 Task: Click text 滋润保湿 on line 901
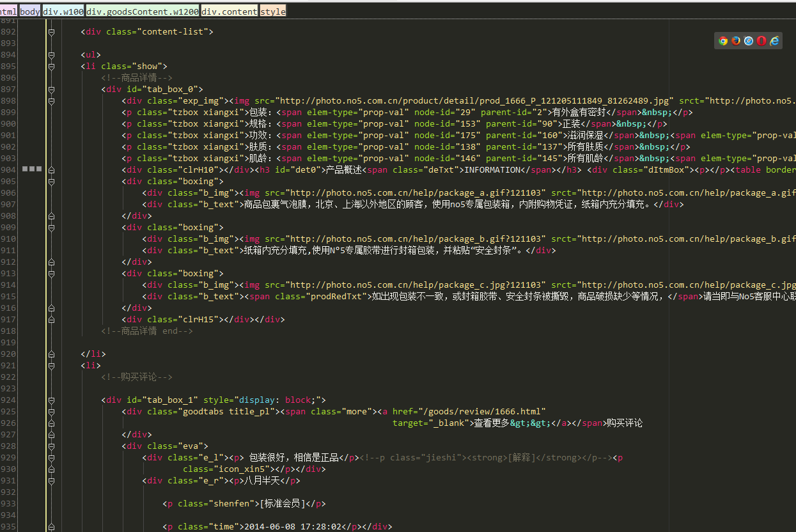(585, 136)
